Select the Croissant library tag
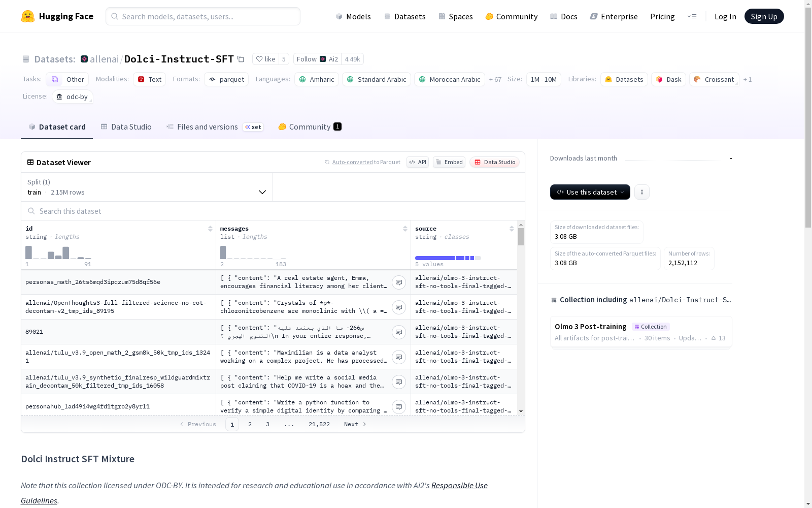The height and width of the screenshot is (508, 812). 714,79
